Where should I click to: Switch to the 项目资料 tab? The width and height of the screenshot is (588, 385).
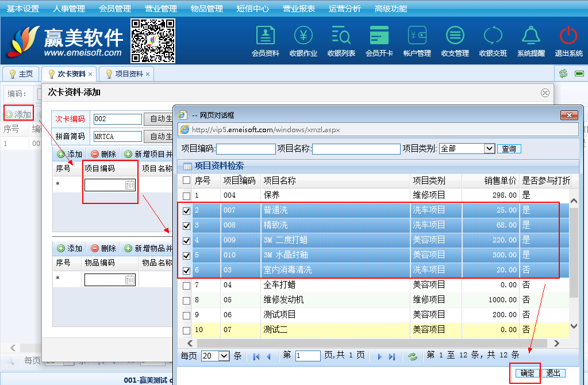coord(129,74)
